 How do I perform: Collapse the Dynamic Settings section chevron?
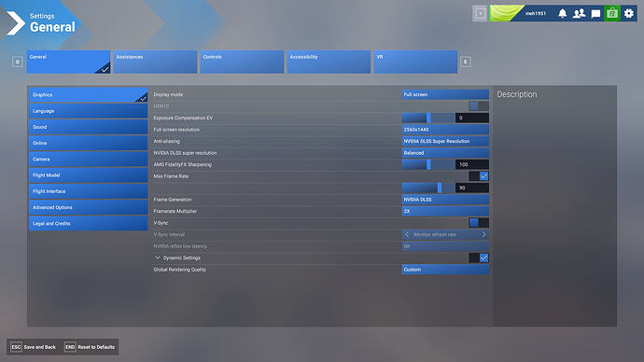pyautogui.click(x=158, y=258)
